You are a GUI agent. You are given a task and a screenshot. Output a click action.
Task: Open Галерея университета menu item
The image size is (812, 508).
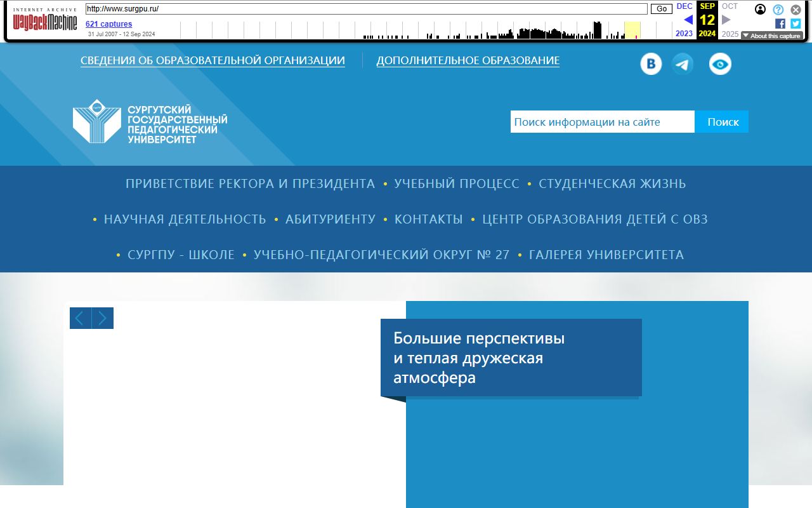point(606,255)
